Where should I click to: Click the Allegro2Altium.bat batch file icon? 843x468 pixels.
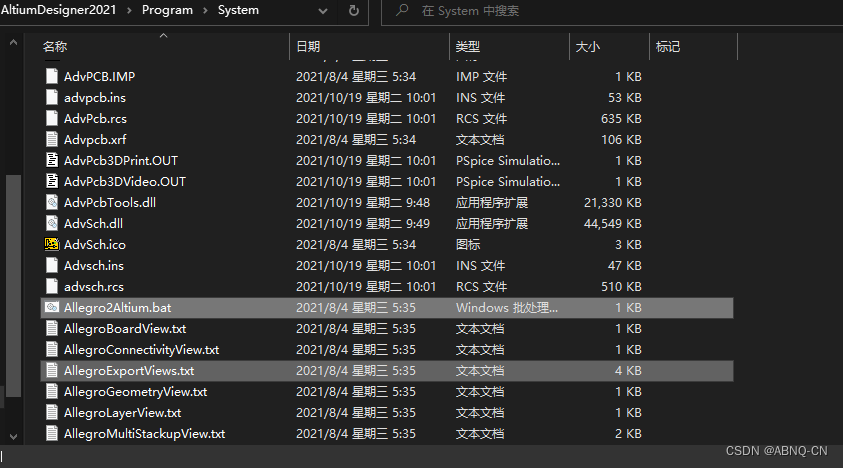(52, 307)
